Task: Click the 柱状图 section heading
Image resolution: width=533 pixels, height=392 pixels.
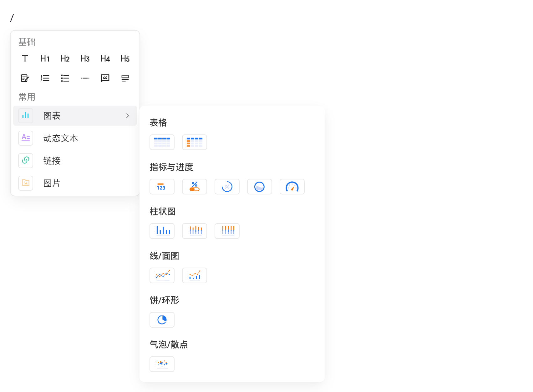Action: 163,211
